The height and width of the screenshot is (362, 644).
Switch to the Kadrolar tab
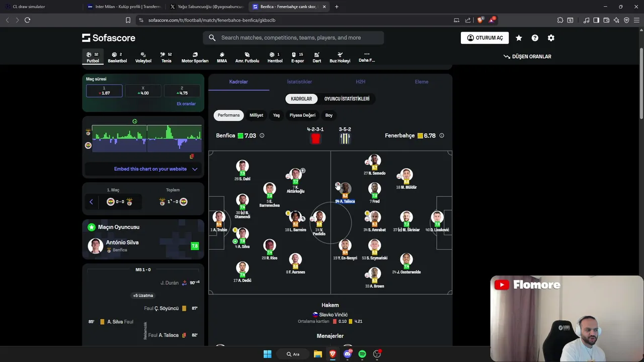(238, 81)
